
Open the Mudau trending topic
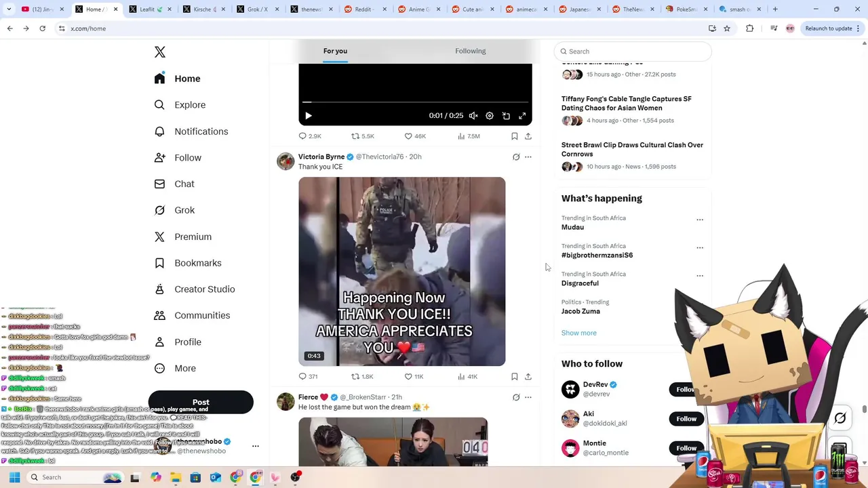(572, 227)
